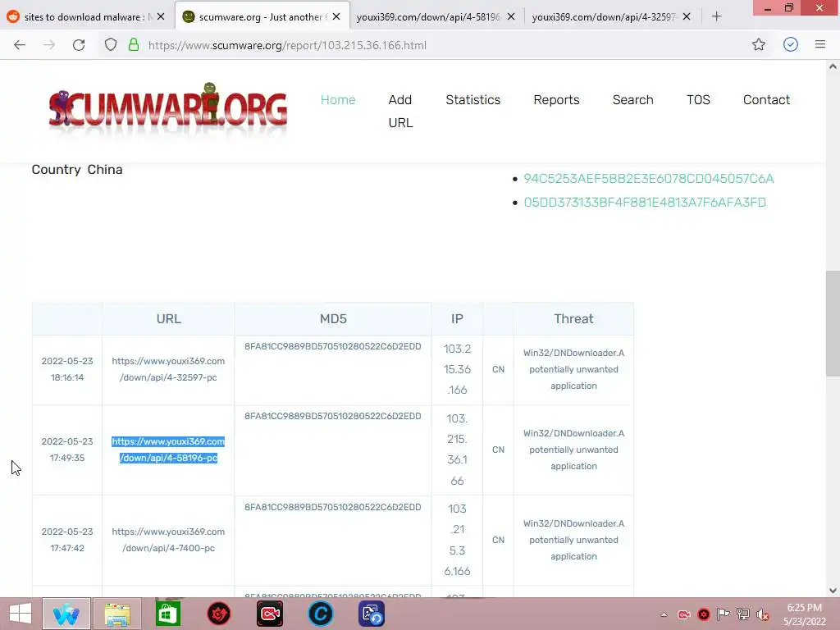Viewport: 840px width, 630px height.
Task: Close the scumware.org tab
Action: (x=336, y=16)
